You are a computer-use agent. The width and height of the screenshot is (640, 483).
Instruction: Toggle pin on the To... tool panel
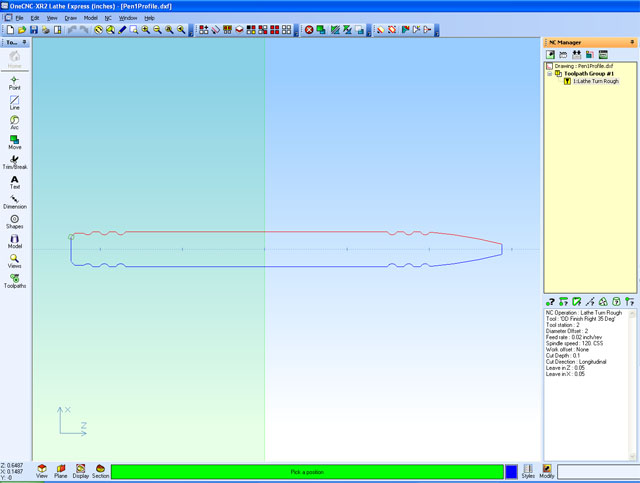(x=24, y=42)
